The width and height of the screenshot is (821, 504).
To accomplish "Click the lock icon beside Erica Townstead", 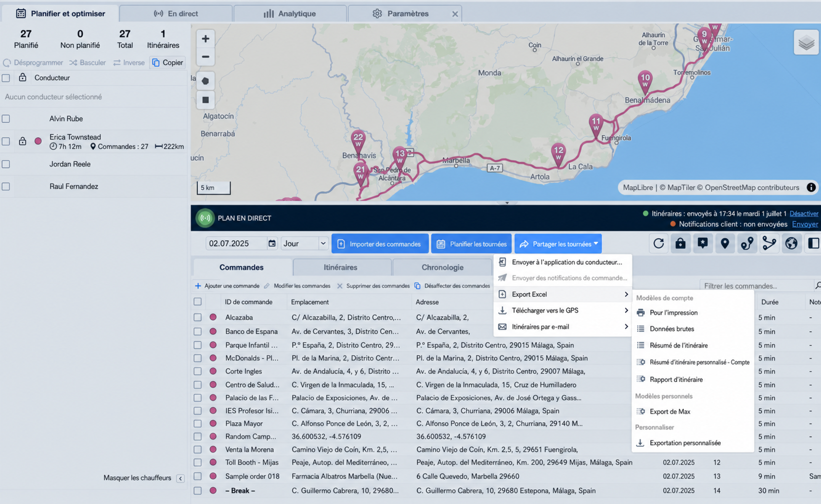I will pyautogui.click(x=22, y=142).
